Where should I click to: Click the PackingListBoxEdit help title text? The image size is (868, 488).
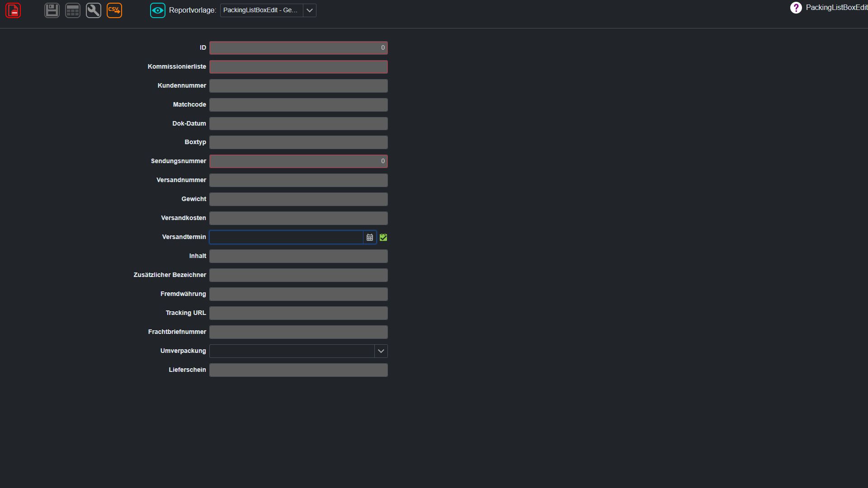(x=836, y=8)
